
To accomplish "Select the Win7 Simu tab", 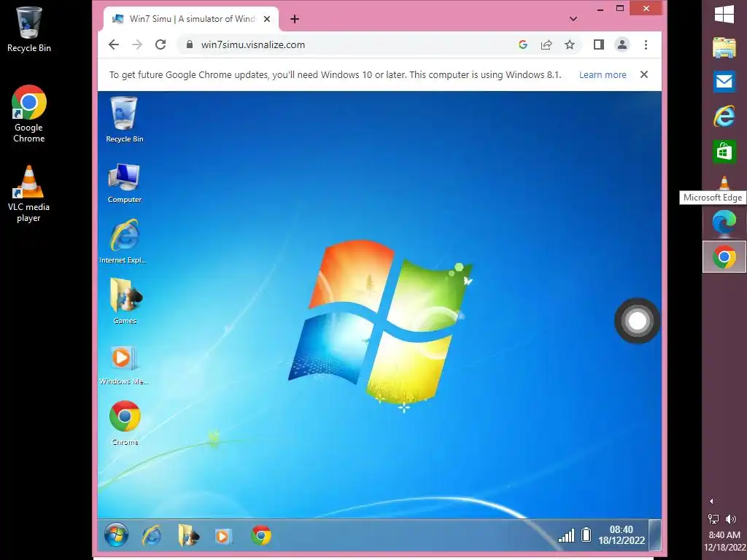I will coord(191,19).
